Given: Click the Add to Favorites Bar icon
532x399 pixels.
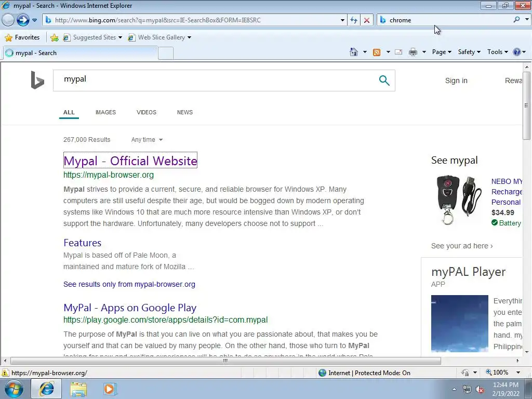Looking at the screenshot, I should click(x=54, y=37).
